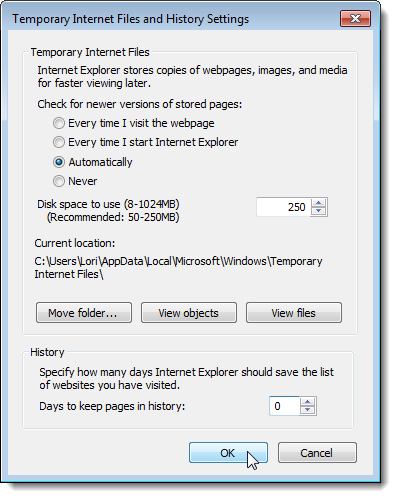Increase disk space with up arrow
Screen dimensions: 396x498
(x=319, y=203)
